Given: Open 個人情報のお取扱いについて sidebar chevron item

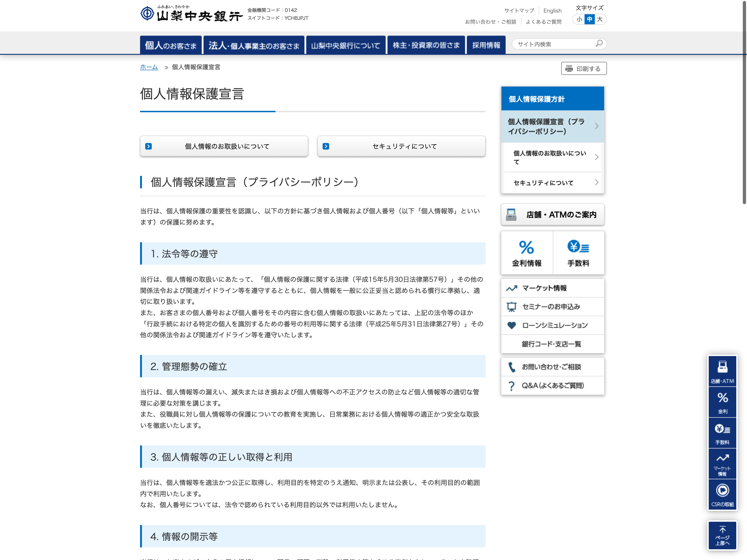Looking at the screenshot, I should click(553, 157).
